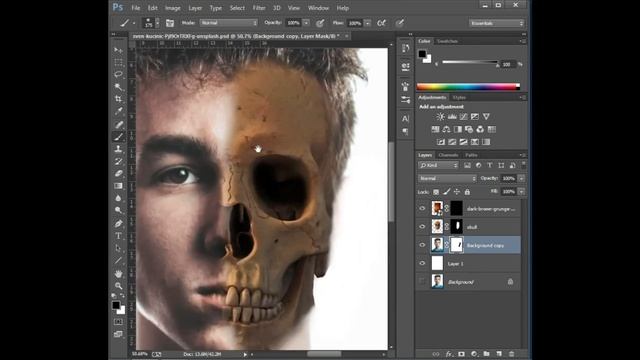
Task: Select the Crop tool
Action: [118, 99]
